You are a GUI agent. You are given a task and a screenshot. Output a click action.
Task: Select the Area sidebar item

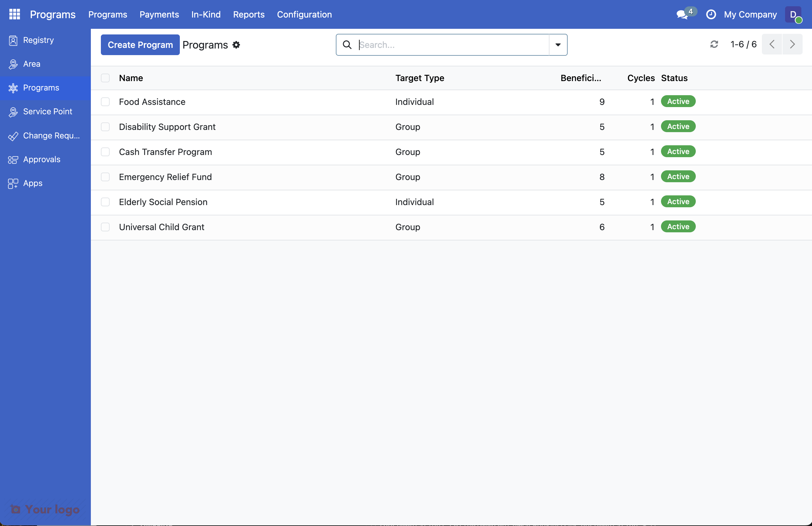pos(32,64)
